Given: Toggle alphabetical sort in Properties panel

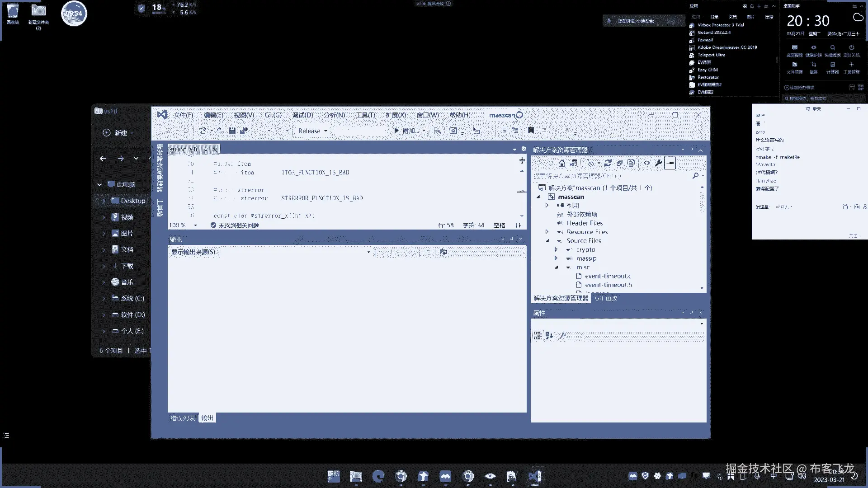Looking at the screenshot, I should click(549, 335).
